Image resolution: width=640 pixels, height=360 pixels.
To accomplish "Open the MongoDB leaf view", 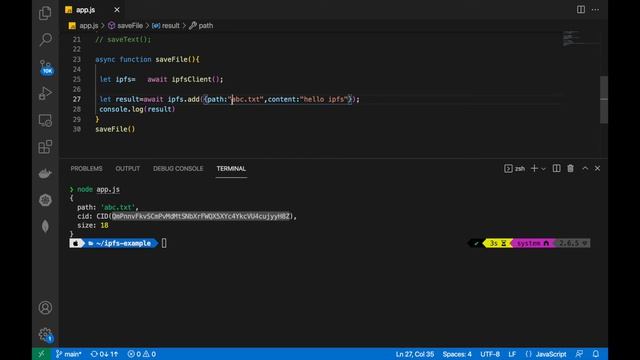I will pos(45,226).
